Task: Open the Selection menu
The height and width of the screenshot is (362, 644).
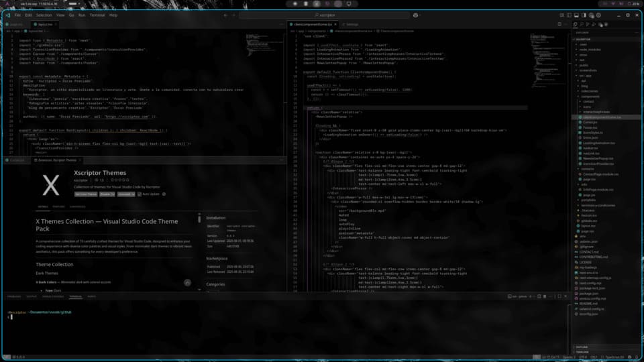Action: (x=44, y=15)
